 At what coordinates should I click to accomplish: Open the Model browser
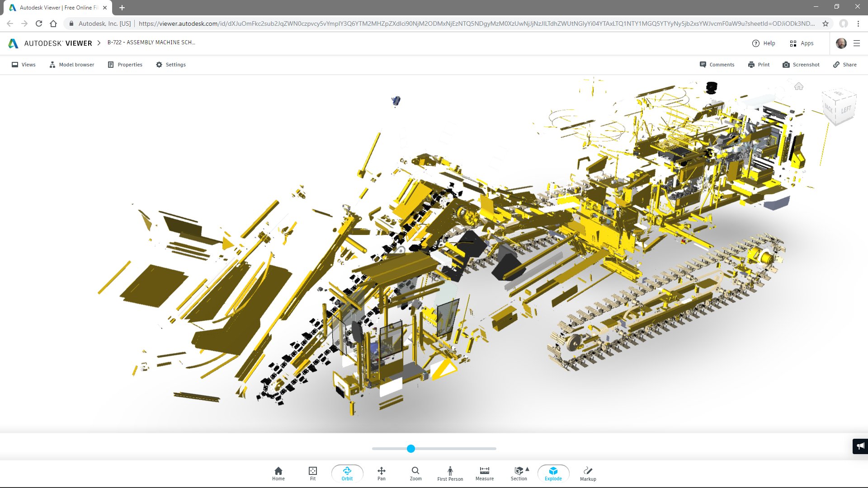pyautogui.click(x=71, y=65)
